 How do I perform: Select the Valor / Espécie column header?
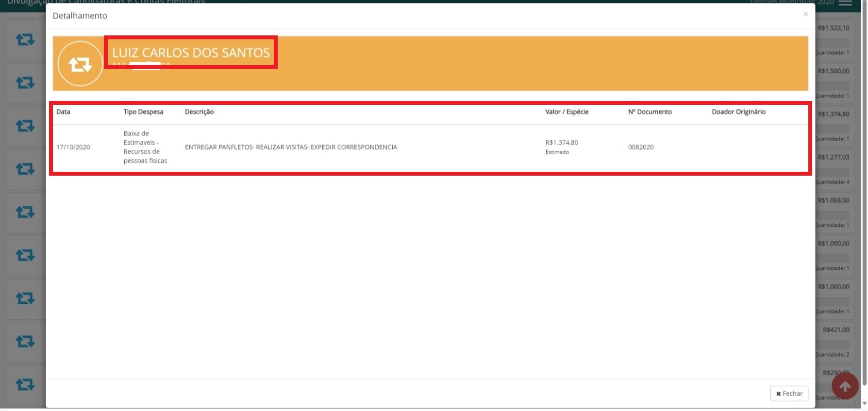point(567,112)
